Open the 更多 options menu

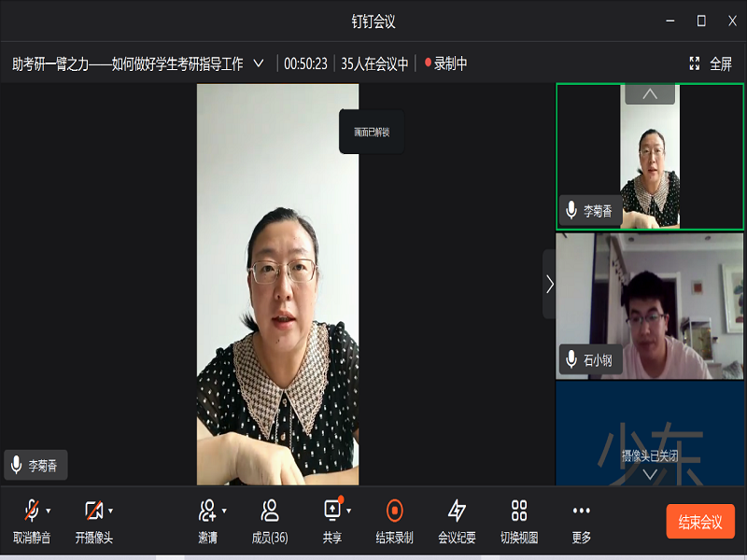[x=581, y=511]
